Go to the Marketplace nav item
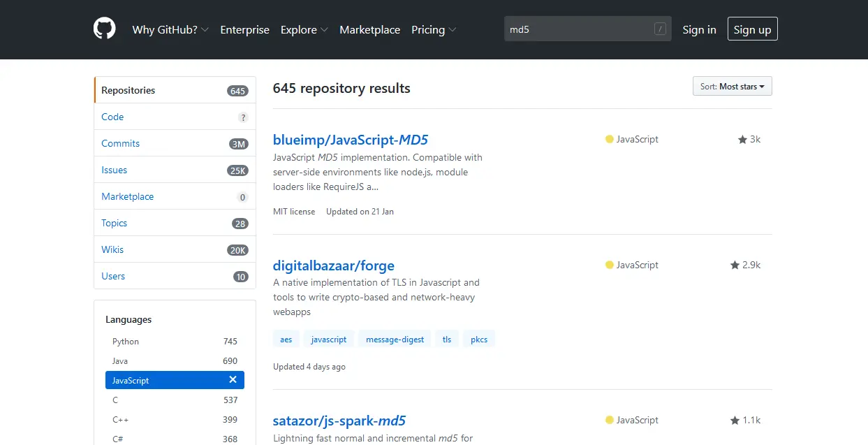 [x=369, y=29]
